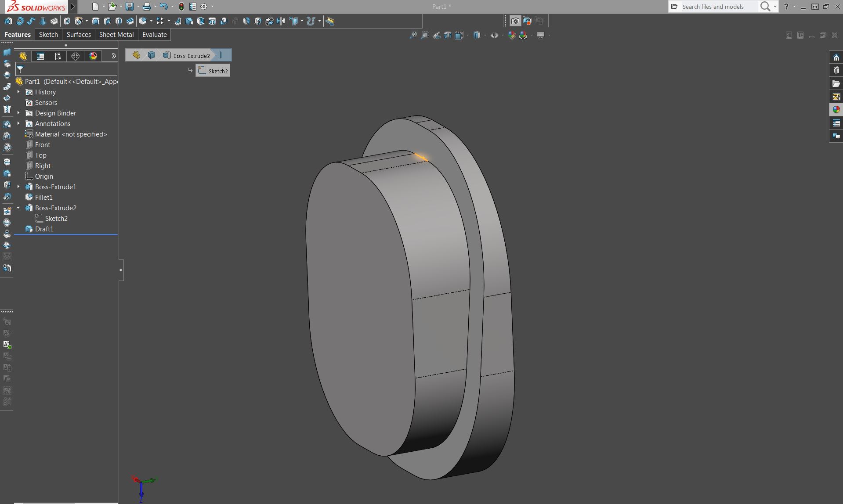Open the Appearances task pane icon

pyautogui.click(x=836, y=110)
